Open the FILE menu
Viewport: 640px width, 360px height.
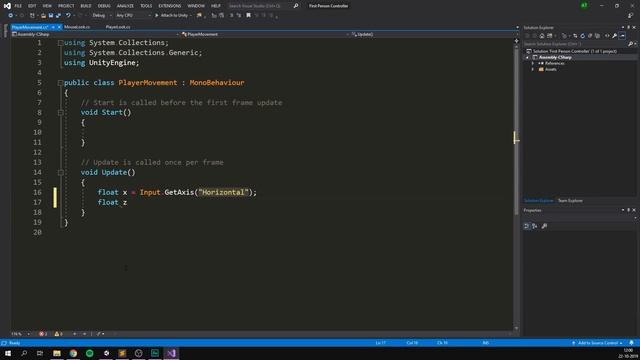pyautogui.click(x=18, y=6)
